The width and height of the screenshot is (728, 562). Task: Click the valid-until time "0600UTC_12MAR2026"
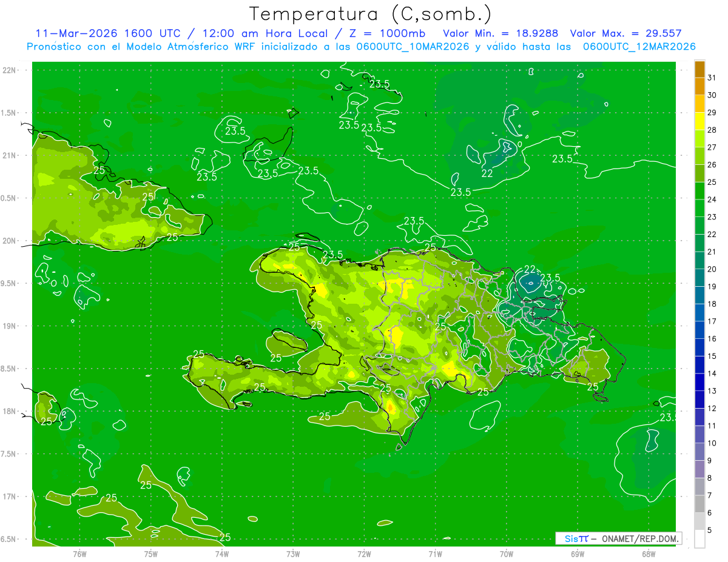coord(639,47)
